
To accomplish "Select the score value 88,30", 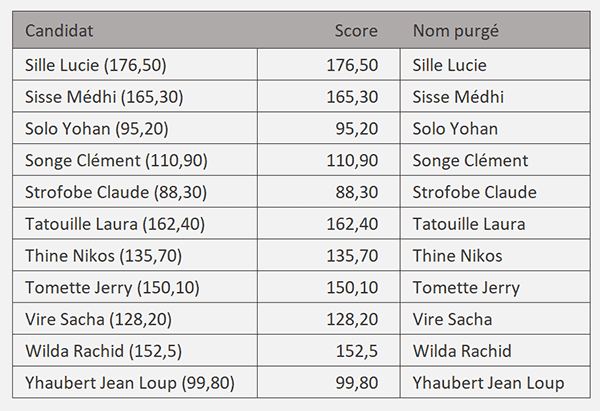I will click(357, 192).
